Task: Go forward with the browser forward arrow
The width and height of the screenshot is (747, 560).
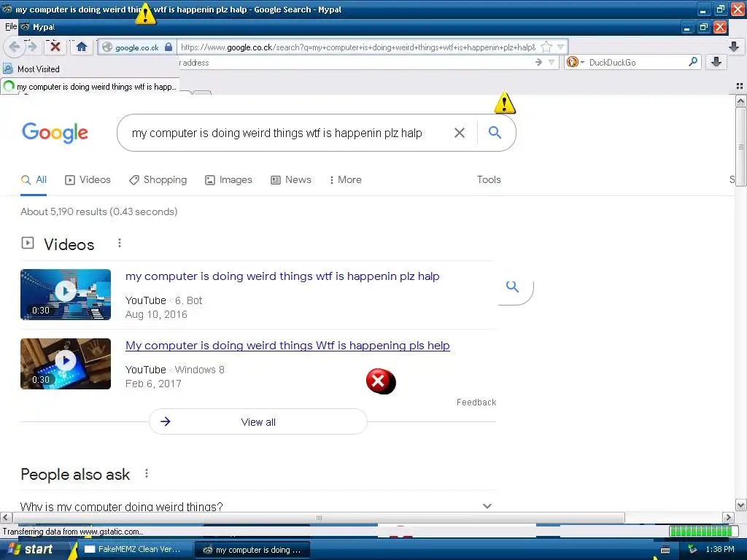Action: pyautogui.click(x=32, y=47)
